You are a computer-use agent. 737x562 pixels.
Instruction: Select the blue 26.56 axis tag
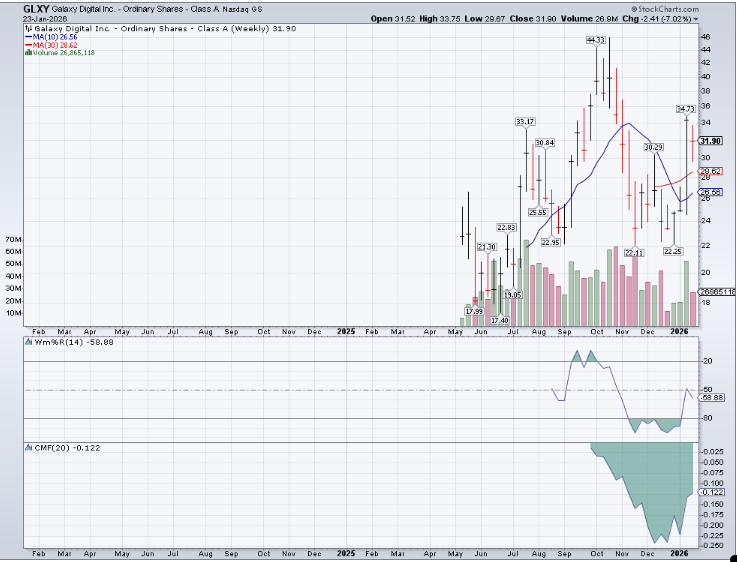click(x=710, y=192)
